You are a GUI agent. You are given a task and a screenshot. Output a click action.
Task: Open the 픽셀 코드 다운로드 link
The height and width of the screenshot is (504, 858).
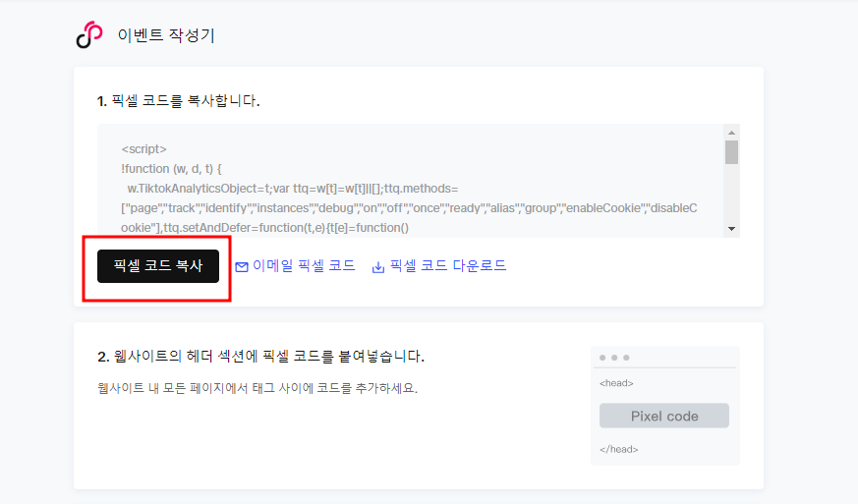pyautogui.click(x=448, y=266)
